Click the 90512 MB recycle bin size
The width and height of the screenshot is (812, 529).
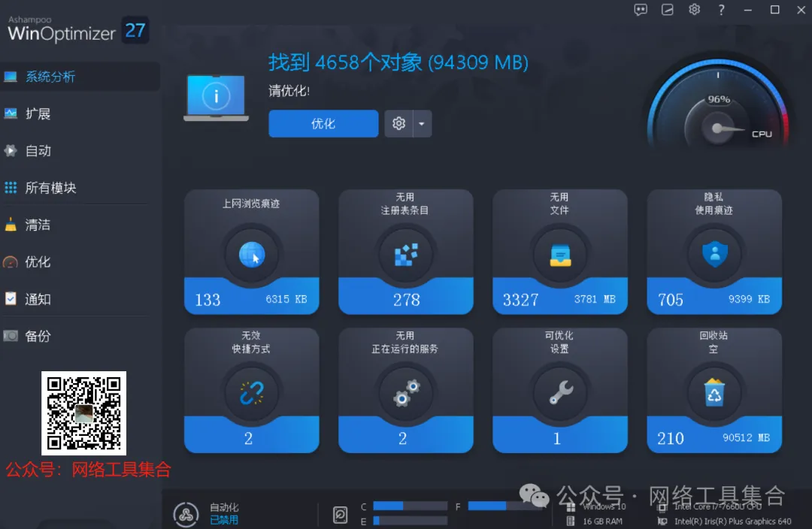(747, 438)
